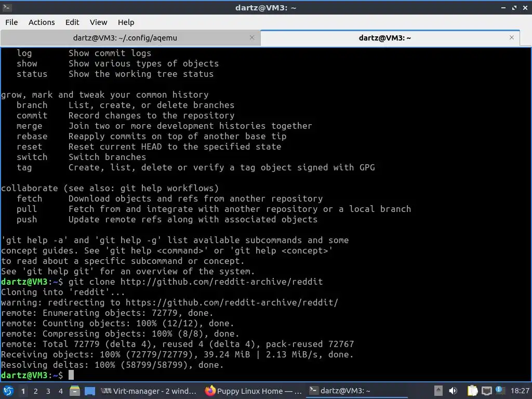Image resolution: width=532 pixels, height=399 pixels.
Task: Click the 'Switch branches' description
Action: coord(107,157)
